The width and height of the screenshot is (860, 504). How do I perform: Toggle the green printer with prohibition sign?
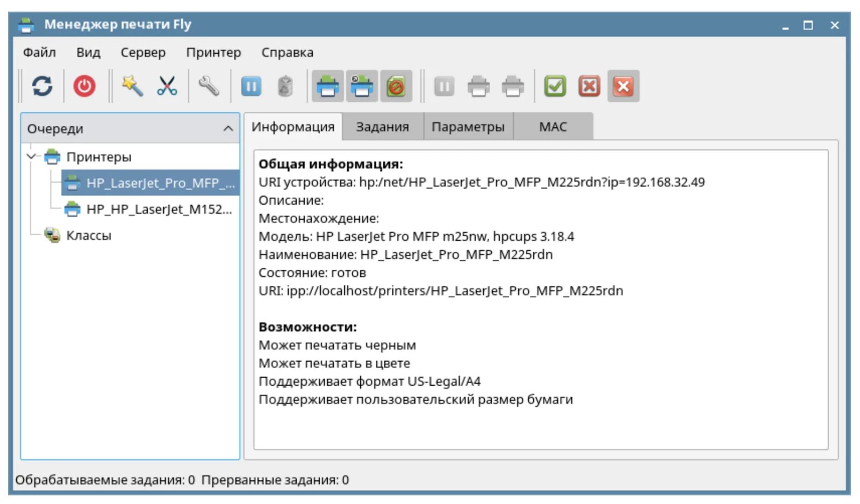click(396, 86)
